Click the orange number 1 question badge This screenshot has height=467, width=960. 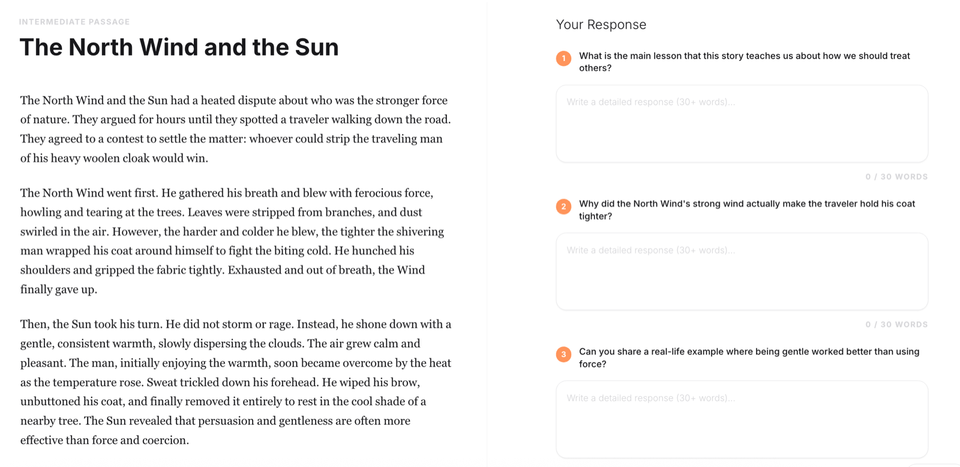pos(563,59)
